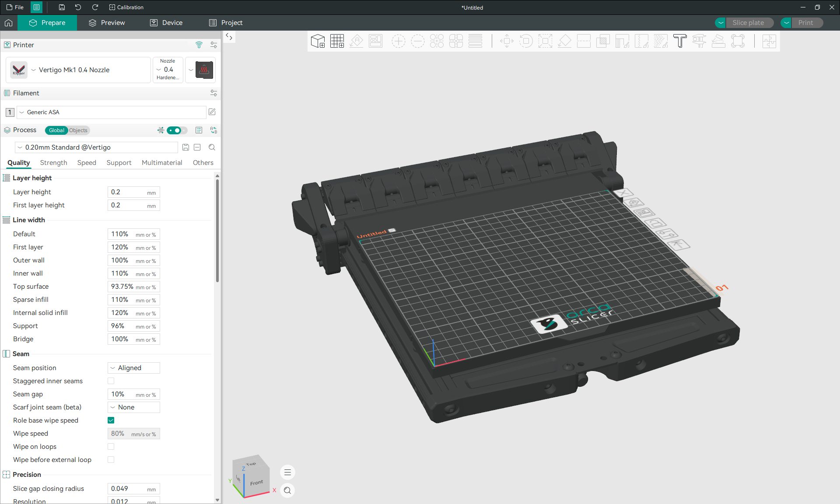
Task: Click the Add model cube icon
Action: click(x=318, y=41)
